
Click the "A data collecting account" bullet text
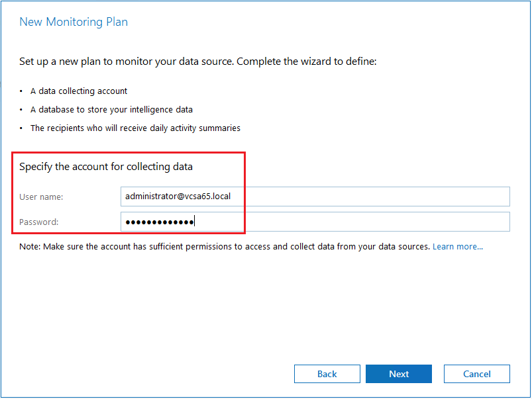tap(79, 91)
